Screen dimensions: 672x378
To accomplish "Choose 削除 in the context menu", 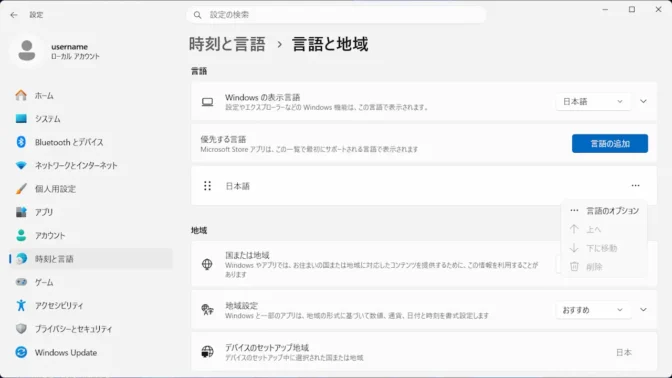I will [x=604, y=267].
